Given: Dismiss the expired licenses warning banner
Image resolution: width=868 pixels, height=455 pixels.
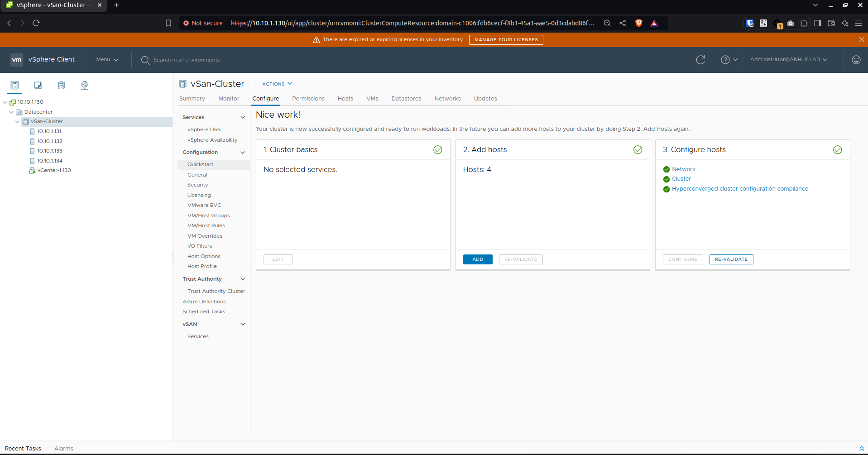Looking at the screenshot, I should (x=862, y=40).
